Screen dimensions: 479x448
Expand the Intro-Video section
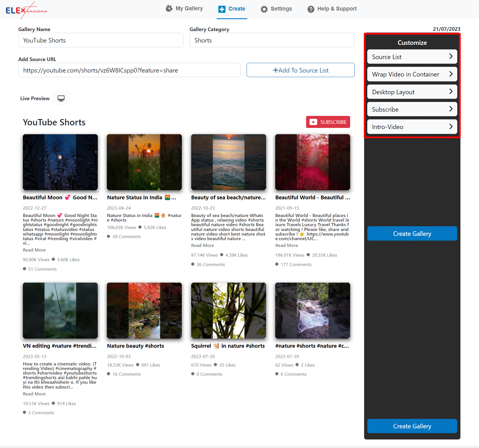(412, 127)
